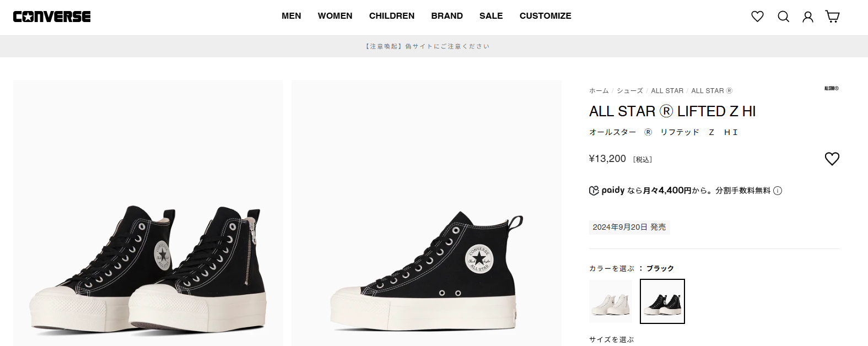This screenshot has width=868, height=346.
Task: Select the black color swatch
Action: pos(662,301)
